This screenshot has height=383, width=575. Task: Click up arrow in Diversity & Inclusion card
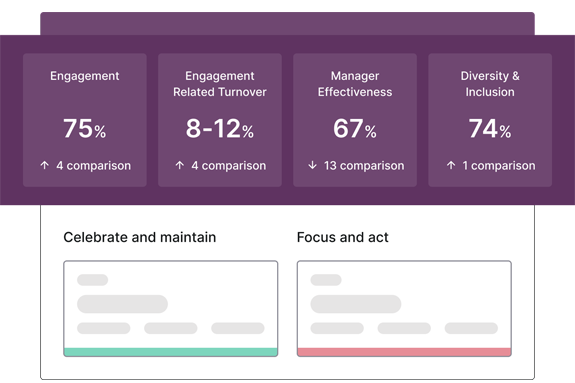click(x=451, y=165)
